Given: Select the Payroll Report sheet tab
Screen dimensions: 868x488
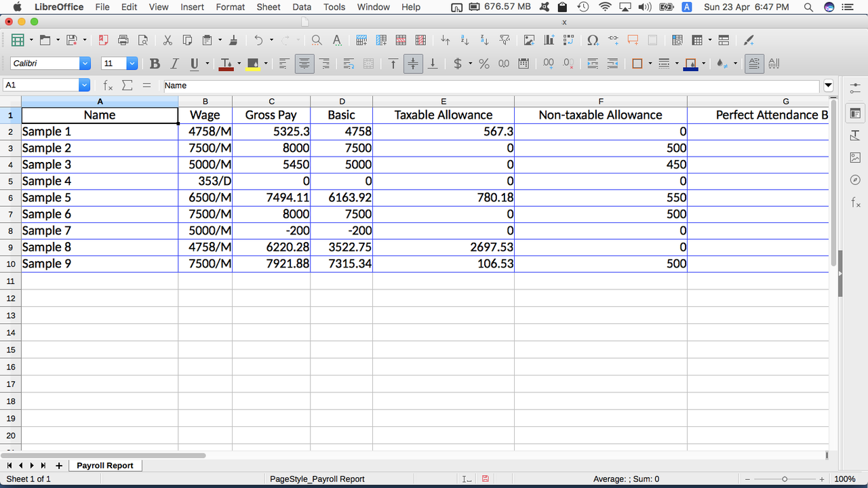Looking at the screenshot, I should pos(105,466).
